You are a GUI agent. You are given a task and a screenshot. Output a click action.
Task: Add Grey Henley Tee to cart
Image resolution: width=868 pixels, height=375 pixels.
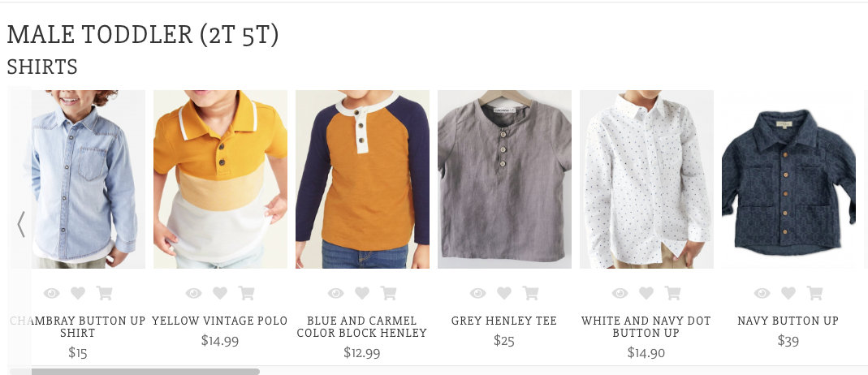coord(530,293)
